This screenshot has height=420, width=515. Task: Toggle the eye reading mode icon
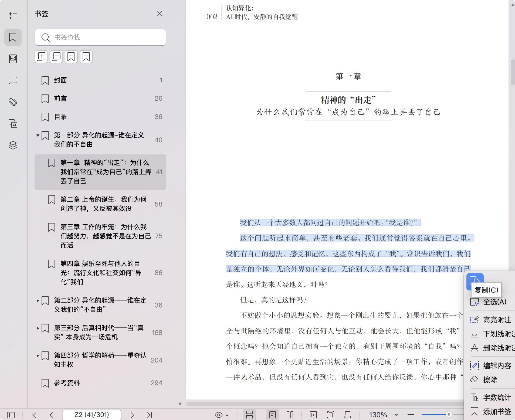pos(218,415)
